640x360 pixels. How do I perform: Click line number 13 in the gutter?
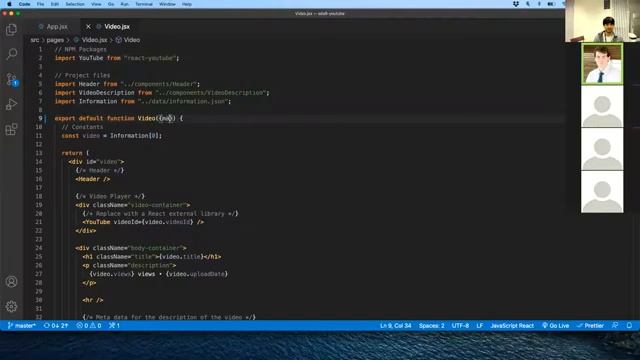[x=39, y=153]
